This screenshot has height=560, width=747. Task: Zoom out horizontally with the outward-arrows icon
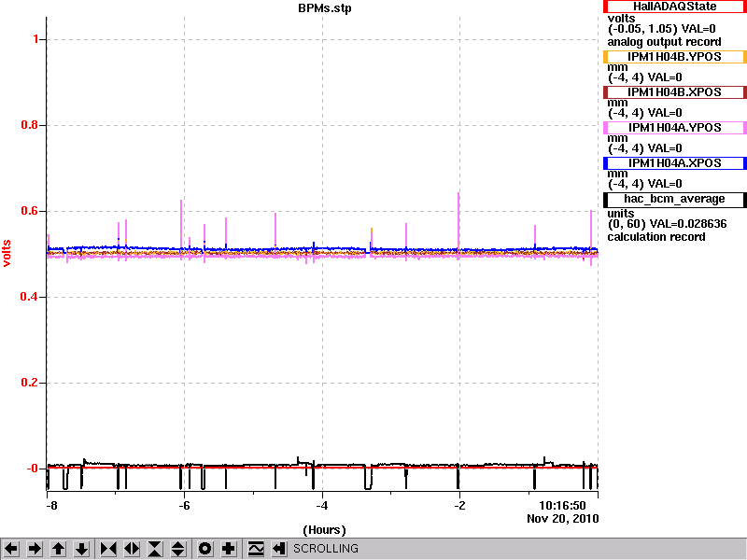click(132, 549)
